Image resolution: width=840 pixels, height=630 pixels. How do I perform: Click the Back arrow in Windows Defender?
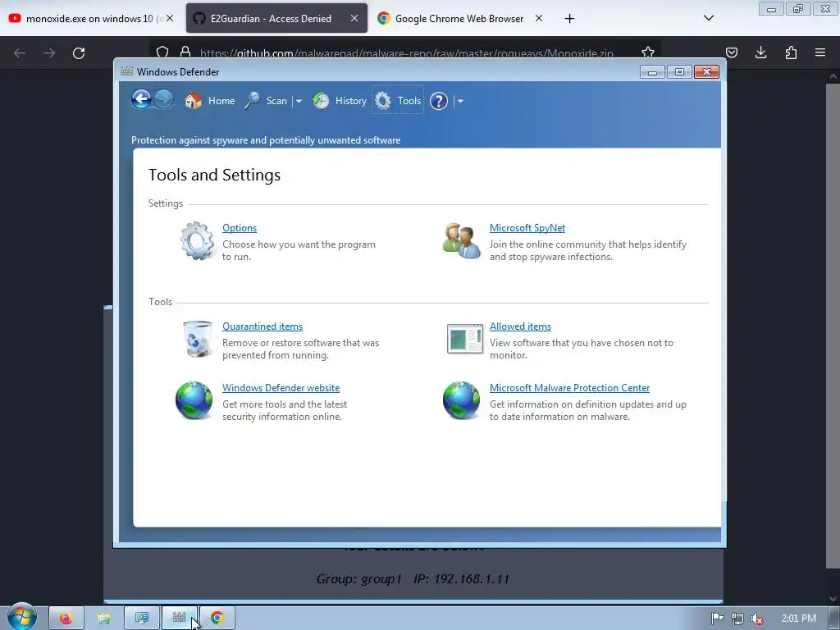pyautogui.click(x=141, y=99)
